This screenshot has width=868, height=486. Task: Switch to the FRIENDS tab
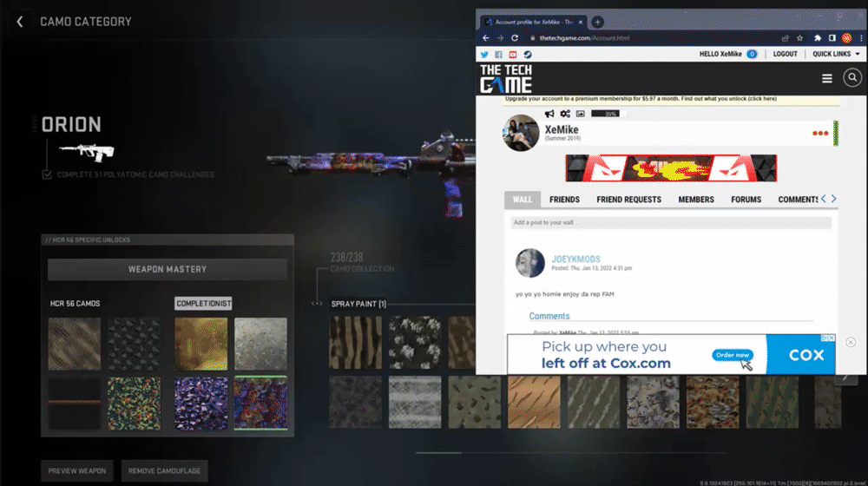565,200
